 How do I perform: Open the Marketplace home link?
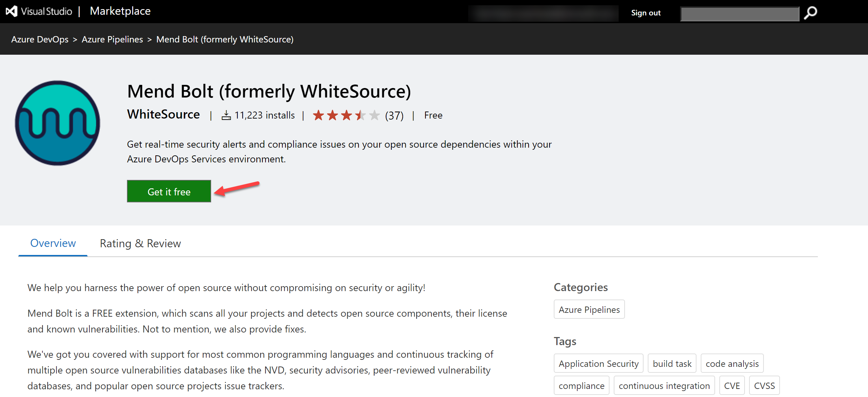(x=120, y=11)
